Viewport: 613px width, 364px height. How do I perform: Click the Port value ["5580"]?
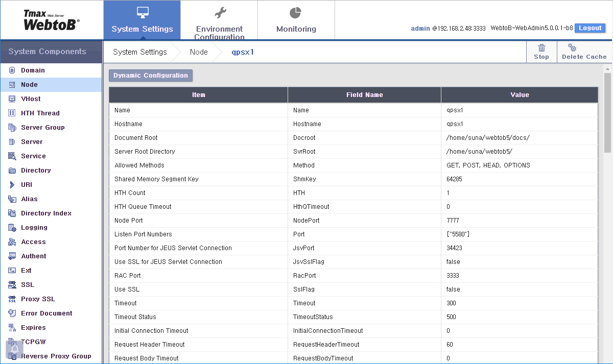point(458,234)
